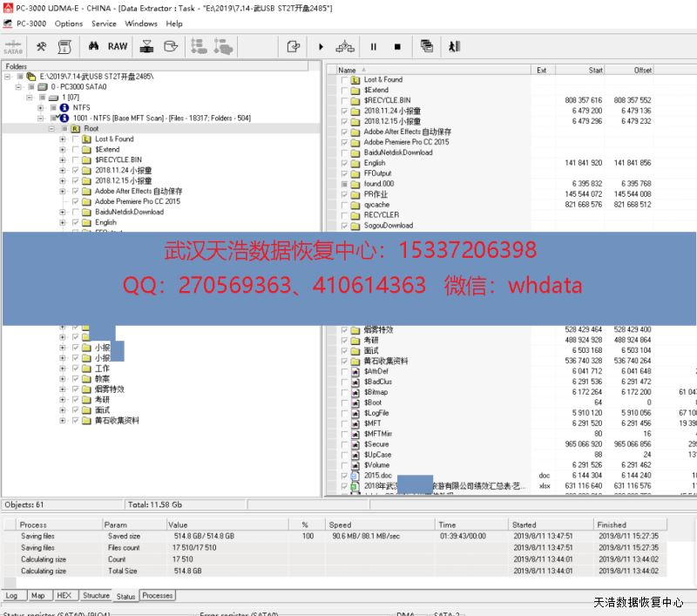Image resolution: width=697 pixels, height=616 pixels.
Task: Collapse the Root node in folder tree
Action: [51, 129]
